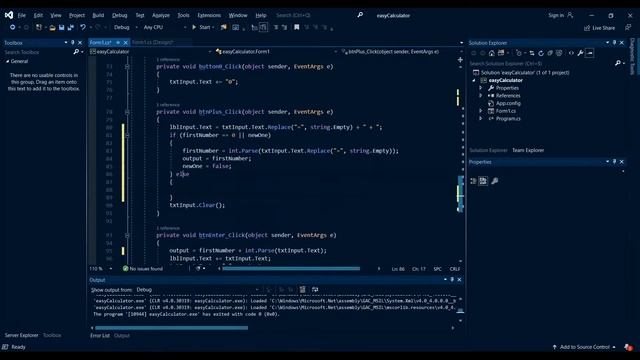Expand the Program.cs node in Solution Explorer
This screenshot has height=360, width=640.
[x=481, y=119]
